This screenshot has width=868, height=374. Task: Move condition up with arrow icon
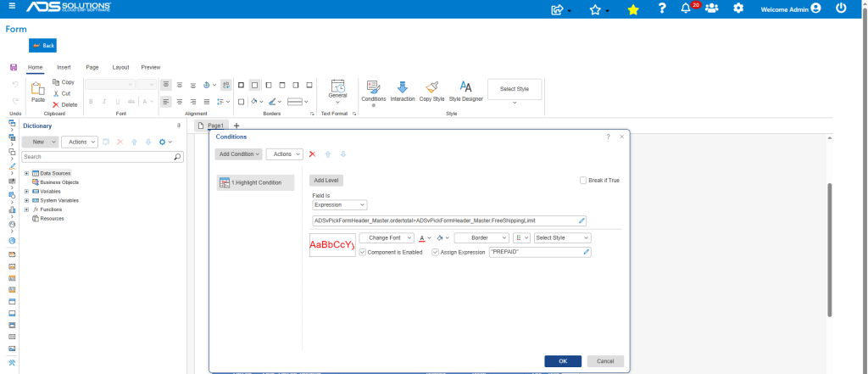tap(328, 154)
